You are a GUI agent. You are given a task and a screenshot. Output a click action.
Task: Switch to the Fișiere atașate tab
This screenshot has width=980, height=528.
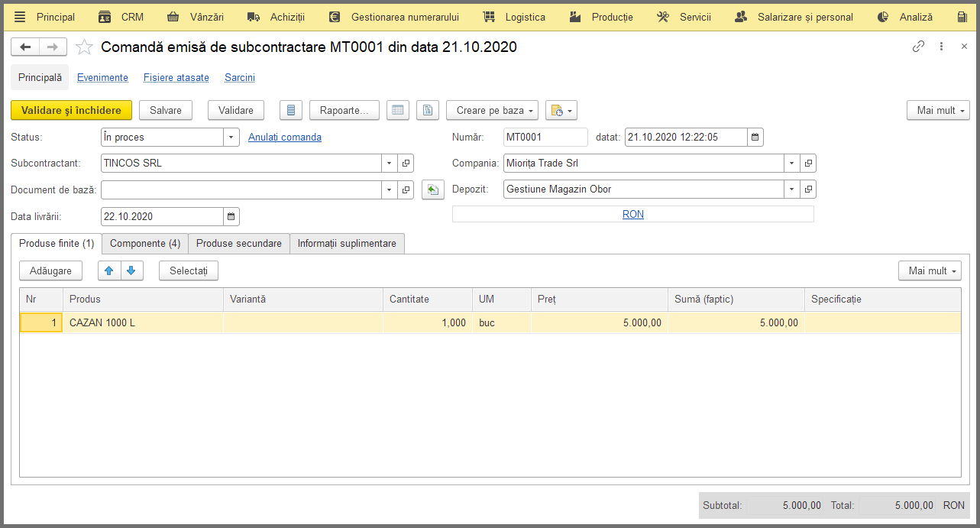tap(176, 78)
